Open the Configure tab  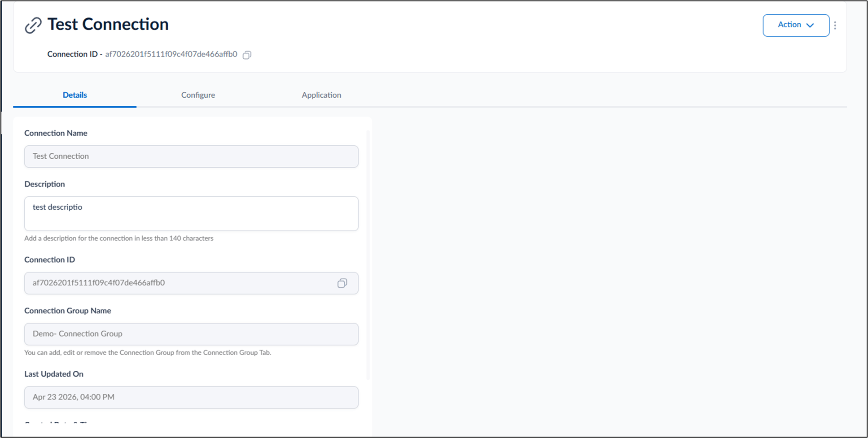click(198, 95)
